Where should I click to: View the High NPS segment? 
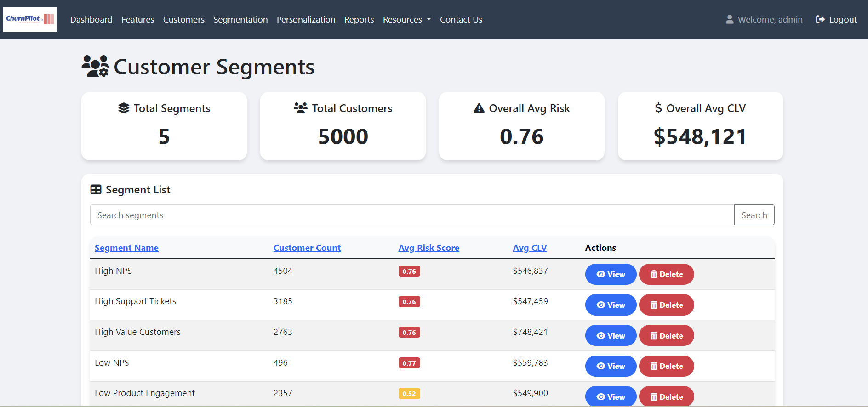[610, 274]
